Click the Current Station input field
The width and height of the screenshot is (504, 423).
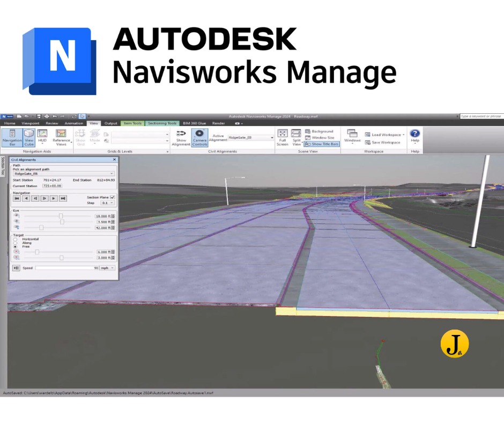[x=53, y=186]
